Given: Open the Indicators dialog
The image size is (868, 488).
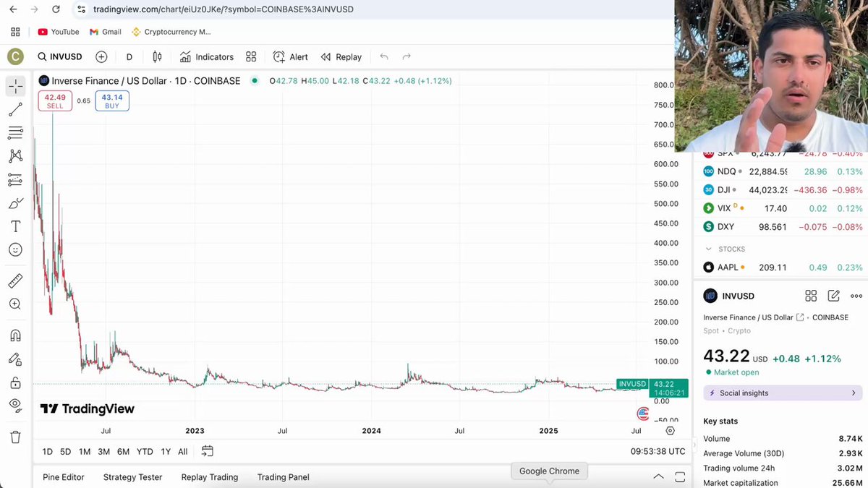Looking at the screenshot, I should coord(207,57).
